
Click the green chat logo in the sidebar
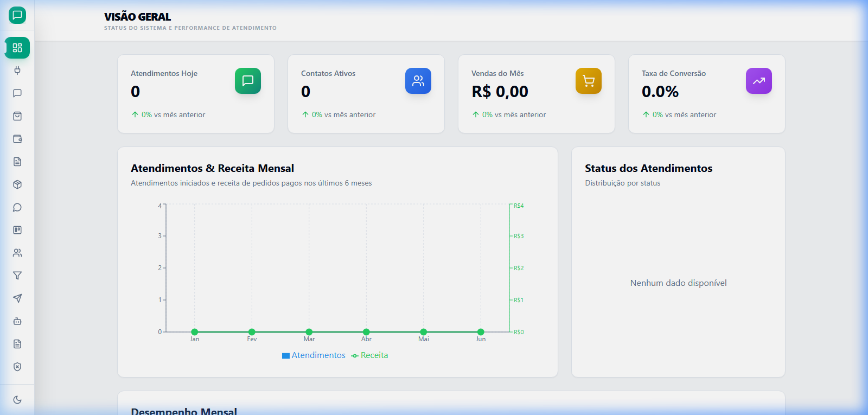(x=17, y=15)
